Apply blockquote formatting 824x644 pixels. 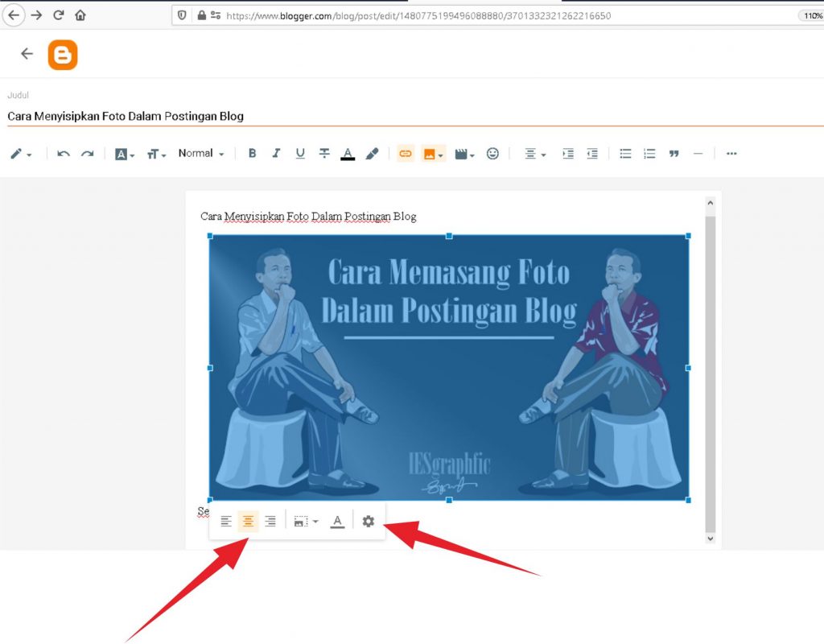point(674,154)
